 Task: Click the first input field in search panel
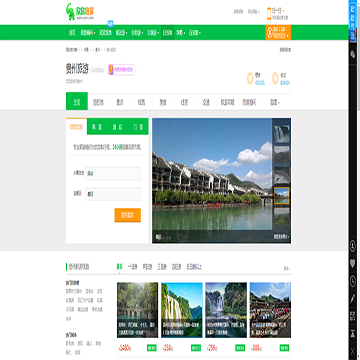(113, 173)
